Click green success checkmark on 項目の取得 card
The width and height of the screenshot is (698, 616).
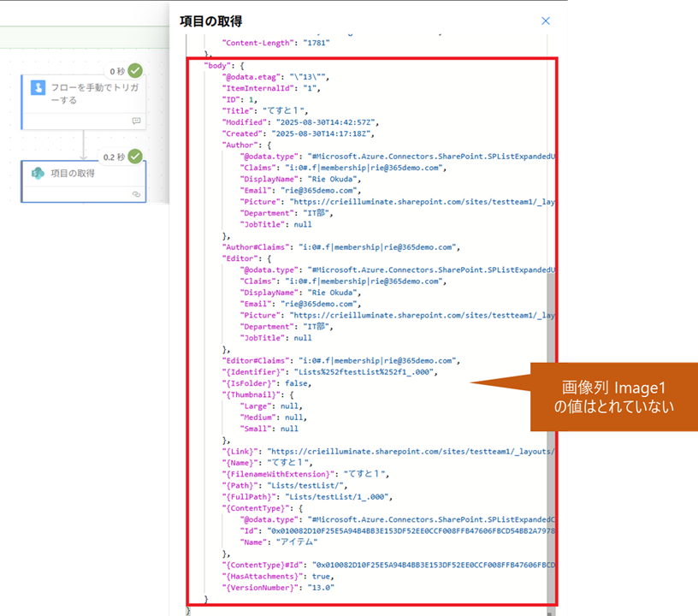pyautogui.click(x=135, y=157)
